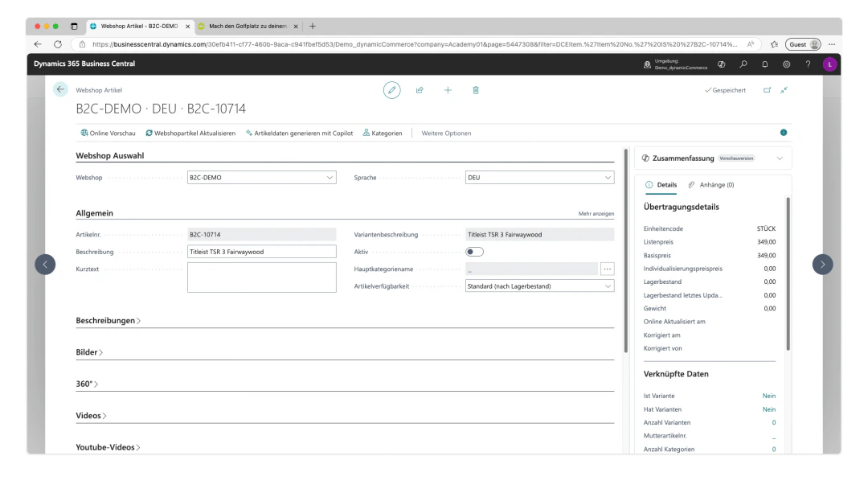Go back with the Webshop Artikel arrow
Viewport: 868px width, 489px height.
60,89
